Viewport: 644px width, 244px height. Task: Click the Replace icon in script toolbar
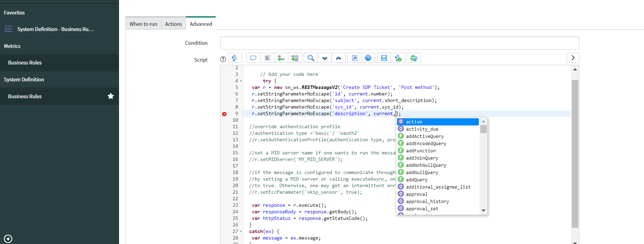click(281, 58)
